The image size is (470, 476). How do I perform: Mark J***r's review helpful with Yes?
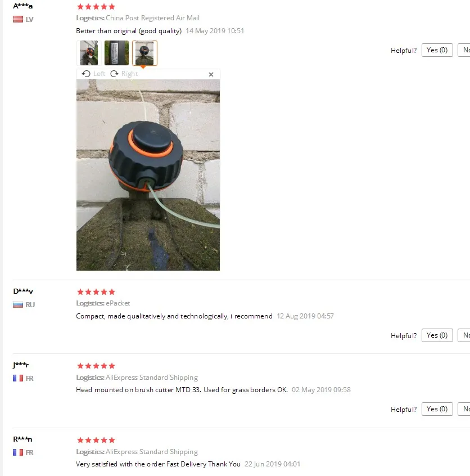pyautogui.click(x=437, y=409)
